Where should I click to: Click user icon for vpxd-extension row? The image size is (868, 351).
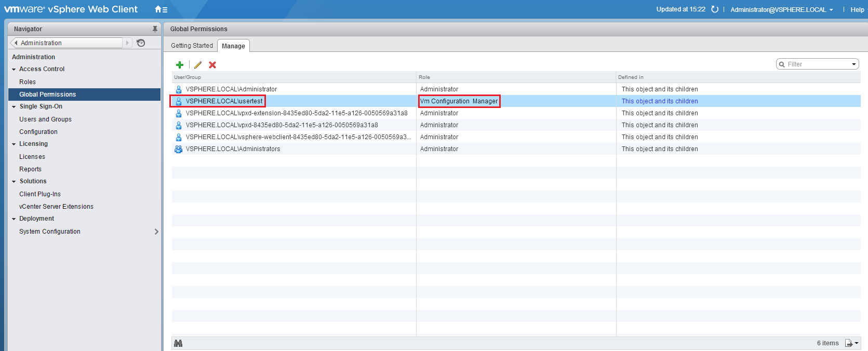coord(179,113)
